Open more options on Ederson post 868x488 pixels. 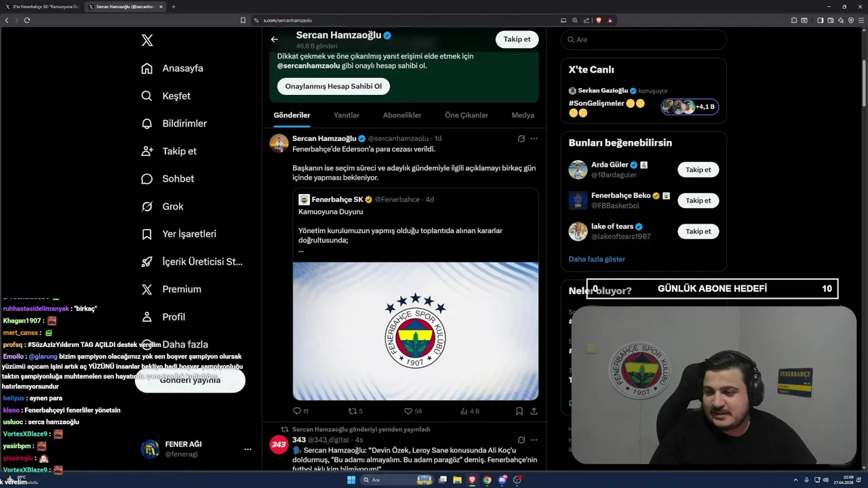[534, 139]
